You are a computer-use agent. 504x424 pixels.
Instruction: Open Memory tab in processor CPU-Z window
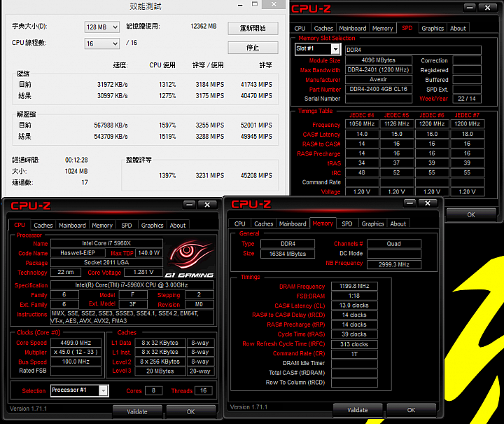[x=102, y=226]
